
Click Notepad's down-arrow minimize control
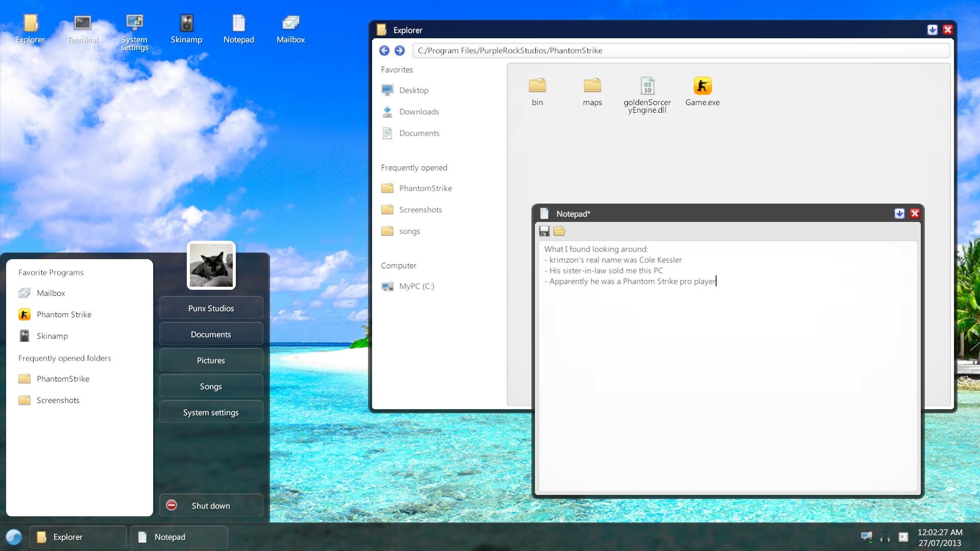pos(899,214)
